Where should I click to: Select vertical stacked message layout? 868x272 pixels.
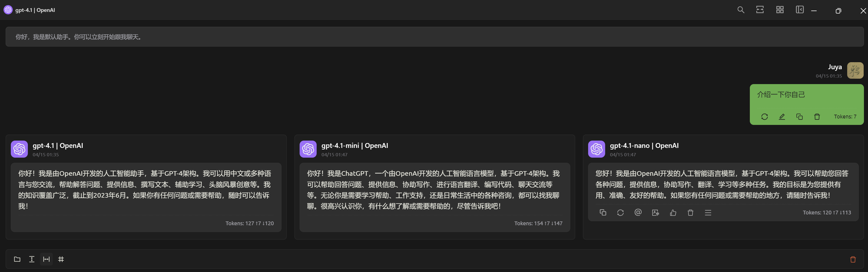[32, 259]
